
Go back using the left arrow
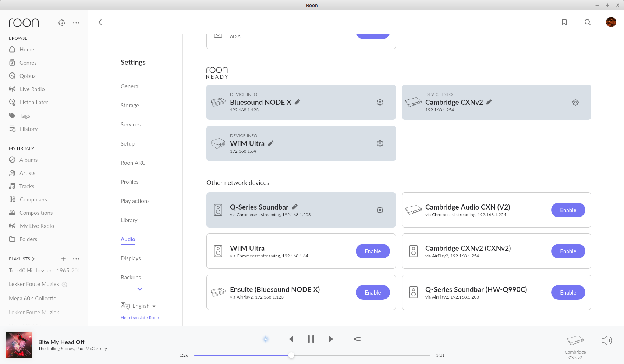click(x=100, y=22)
